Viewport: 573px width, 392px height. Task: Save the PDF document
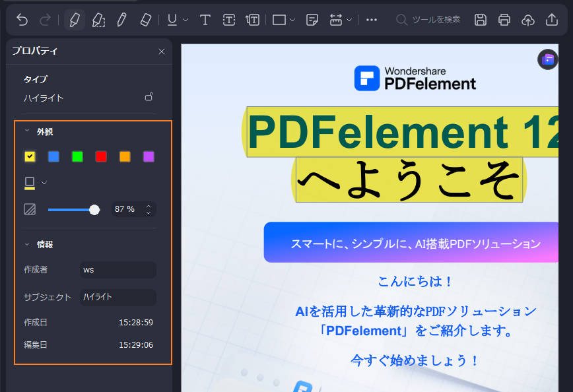(481, 20)
